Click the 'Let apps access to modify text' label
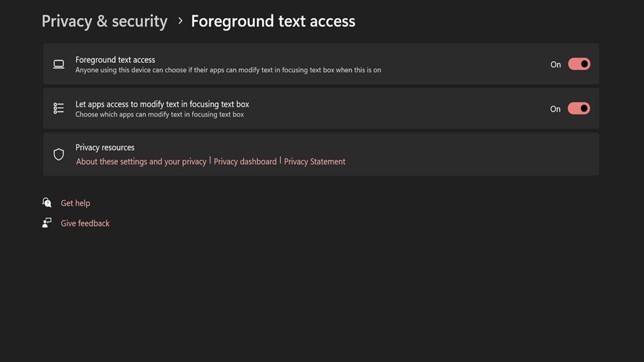Viewport: 644px width, 362px height. point(162,104)
